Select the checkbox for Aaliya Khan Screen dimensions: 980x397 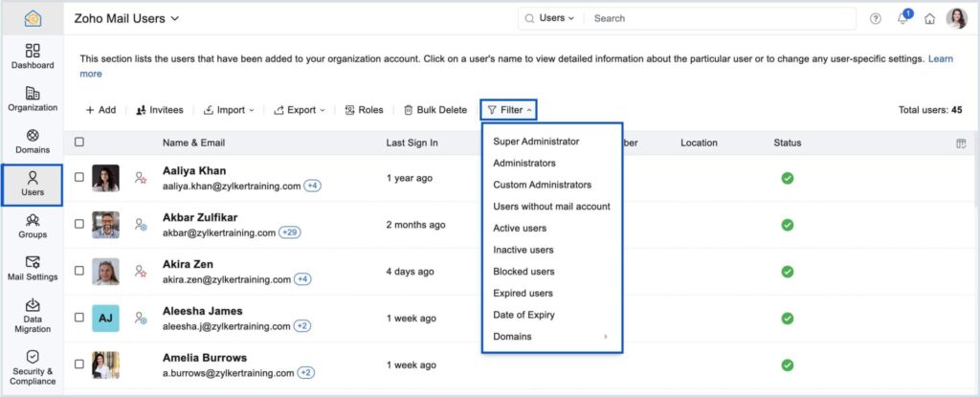tap(79, 178)
